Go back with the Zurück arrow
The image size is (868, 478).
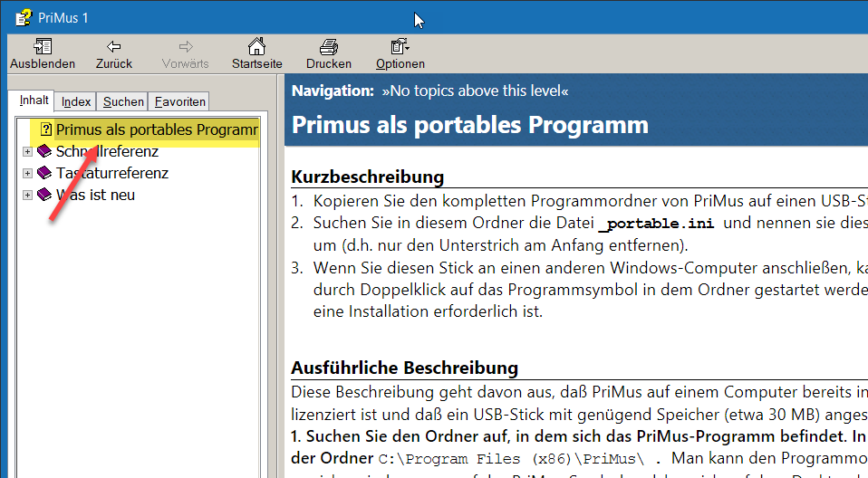click(x=113, y=46)
